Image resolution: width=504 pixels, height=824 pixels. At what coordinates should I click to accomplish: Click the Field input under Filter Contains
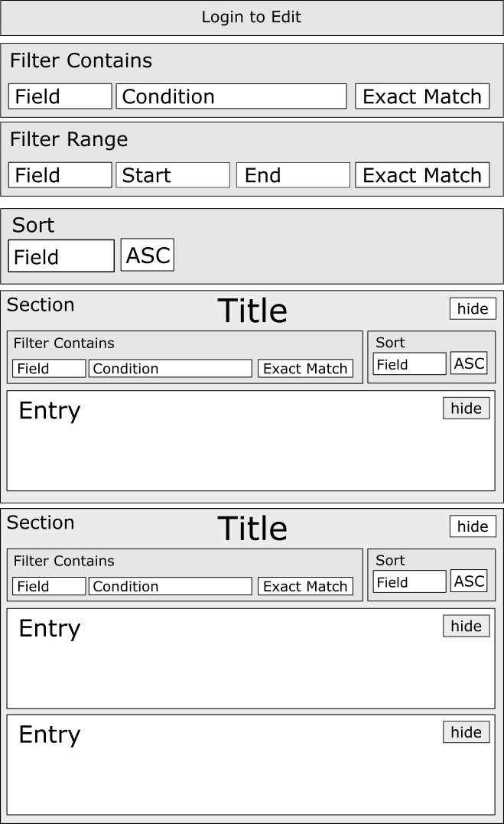tap(60, 96)
